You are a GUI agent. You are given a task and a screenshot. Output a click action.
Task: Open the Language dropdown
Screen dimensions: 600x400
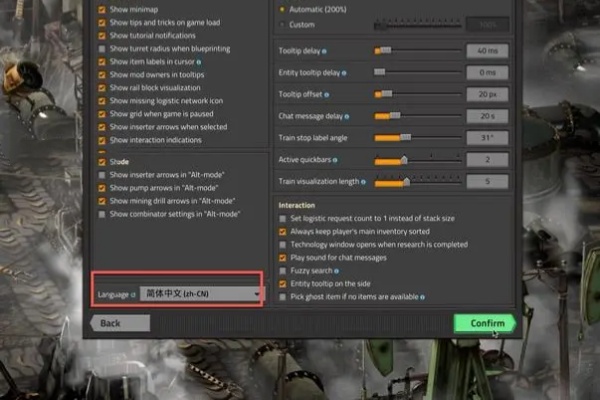200,293
